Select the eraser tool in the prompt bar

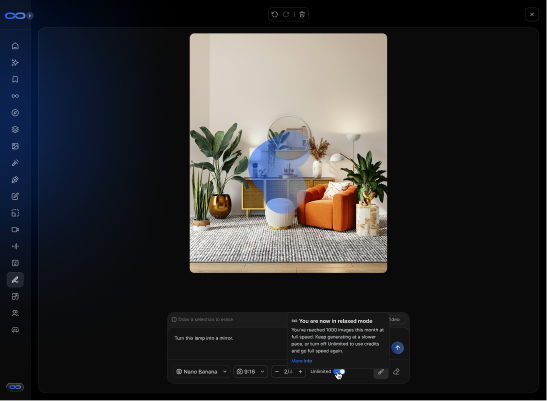tap(396, 372)
